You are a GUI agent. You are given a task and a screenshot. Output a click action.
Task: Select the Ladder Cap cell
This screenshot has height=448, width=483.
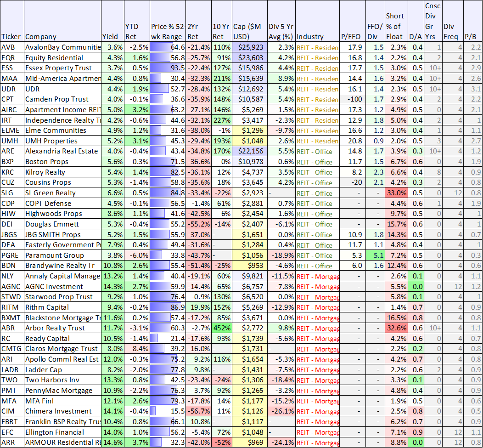(62, 369)
